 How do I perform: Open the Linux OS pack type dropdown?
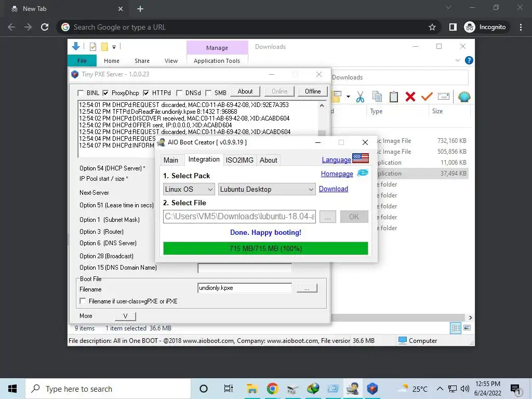coord(189,189)
